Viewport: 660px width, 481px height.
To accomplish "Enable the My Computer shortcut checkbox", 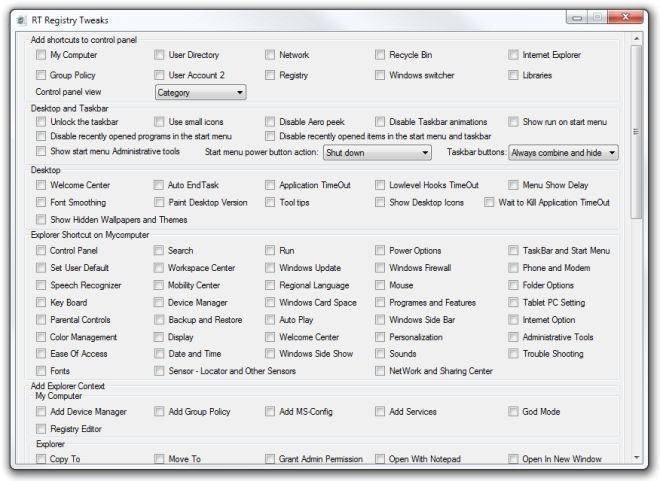I will pos(41,55).
